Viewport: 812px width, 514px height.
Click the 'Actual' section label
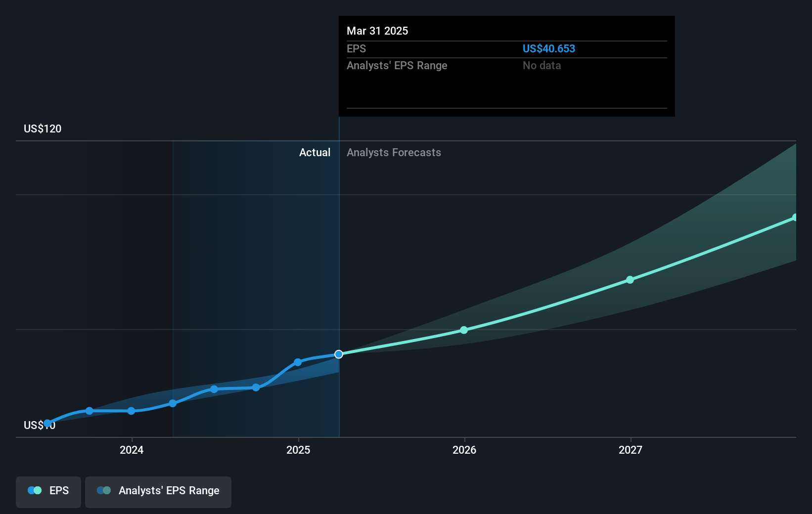(x=315, y=152)
